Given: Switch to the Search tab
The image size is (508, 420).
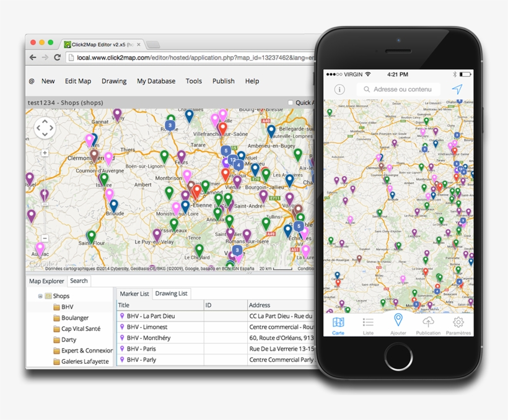Looking at the screenshot, I should [79, 281].
